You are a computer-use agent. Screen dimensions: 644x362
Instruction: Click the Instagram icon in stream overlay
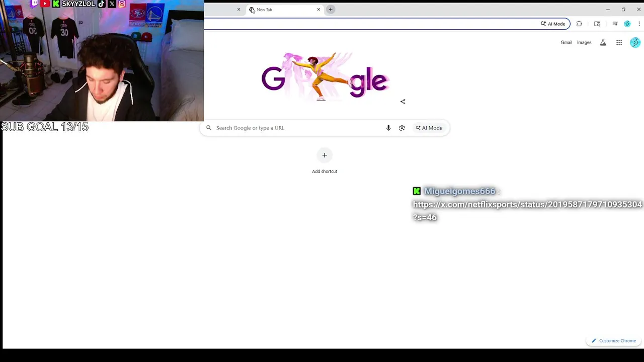pyautogui.click(x=122, y=4)
